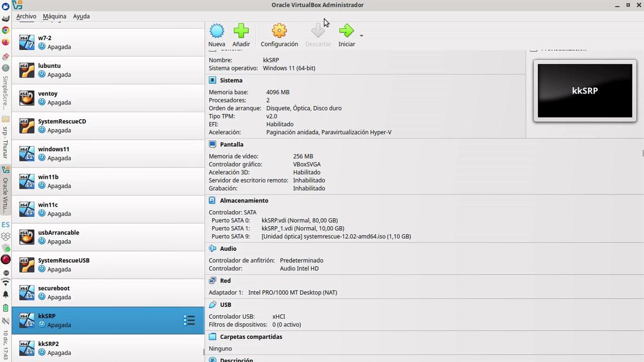Open the Ayuda menu

pyautogui.click(x=81, y=16)
